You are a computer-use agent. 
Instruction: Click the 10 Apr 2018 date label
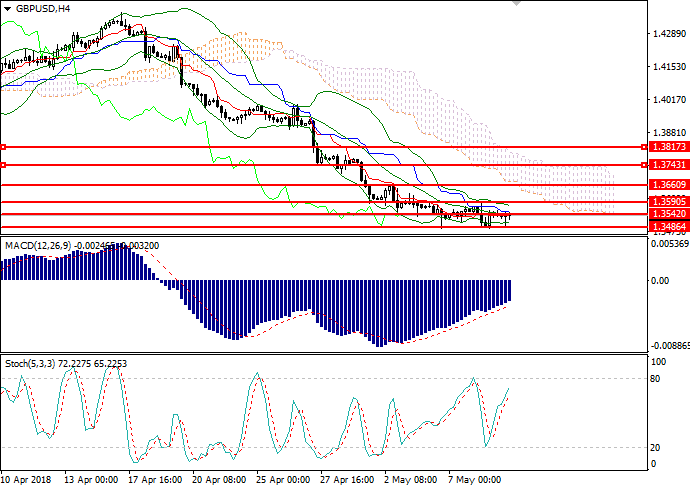(26, 478)
